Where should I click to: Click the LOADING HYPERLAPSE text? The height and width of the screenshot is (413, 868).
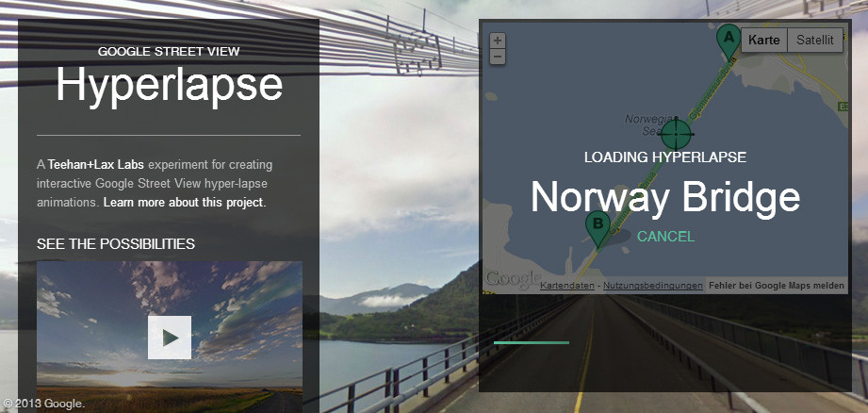coord(665,157)
